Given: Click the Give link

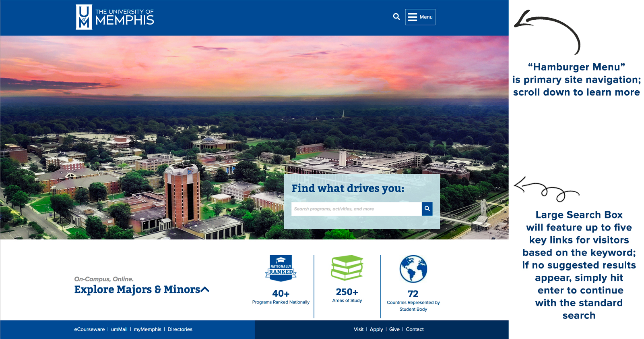Looking at the screenshot, I should click(x=394, y=329).
